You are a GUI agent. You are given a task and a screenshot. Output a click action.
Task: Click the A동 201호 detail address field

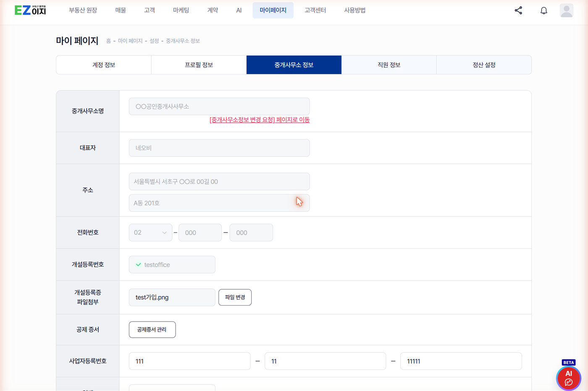(x=219, y=203)
